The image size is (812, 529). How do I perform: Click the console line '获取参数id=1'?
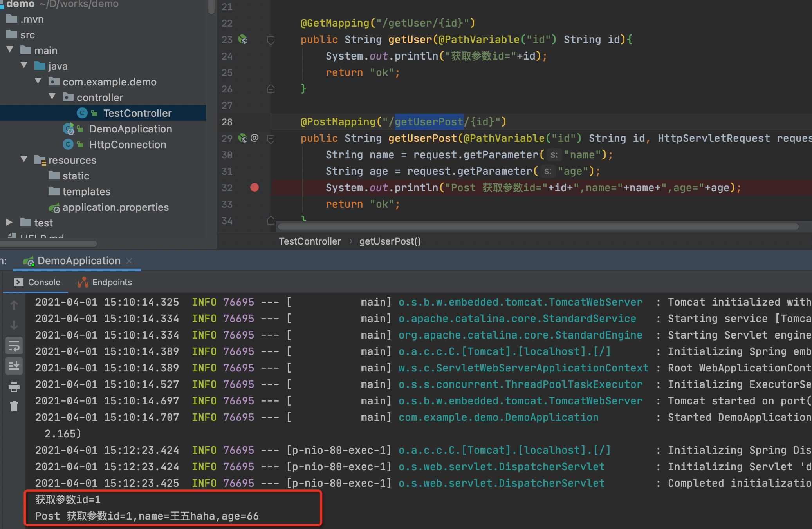pyautogui.click(x=68, y=500)
